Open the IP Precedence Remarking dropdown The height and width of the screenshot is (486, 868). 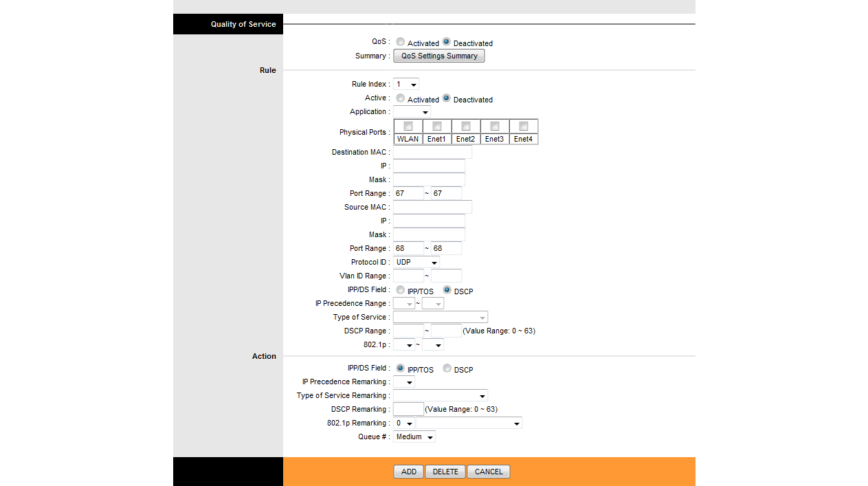[x=404, y=382]
